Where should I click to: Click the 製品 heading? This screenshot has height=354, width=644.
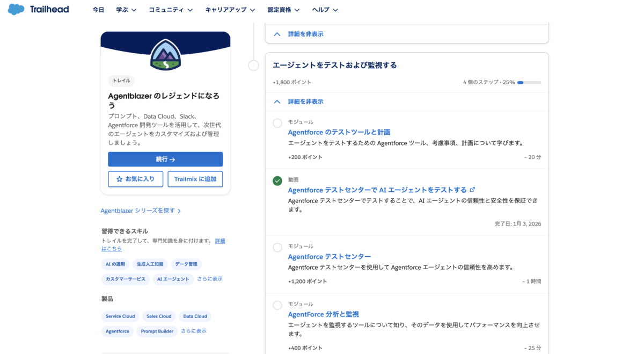tap(107, 299)
